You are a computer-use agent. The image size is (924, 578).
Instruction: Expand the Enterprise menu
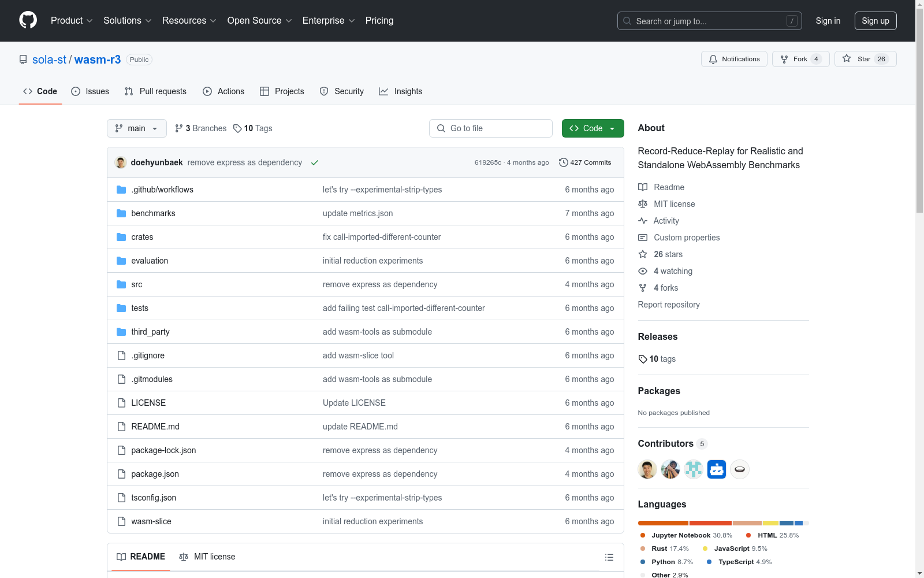point(329,21)
